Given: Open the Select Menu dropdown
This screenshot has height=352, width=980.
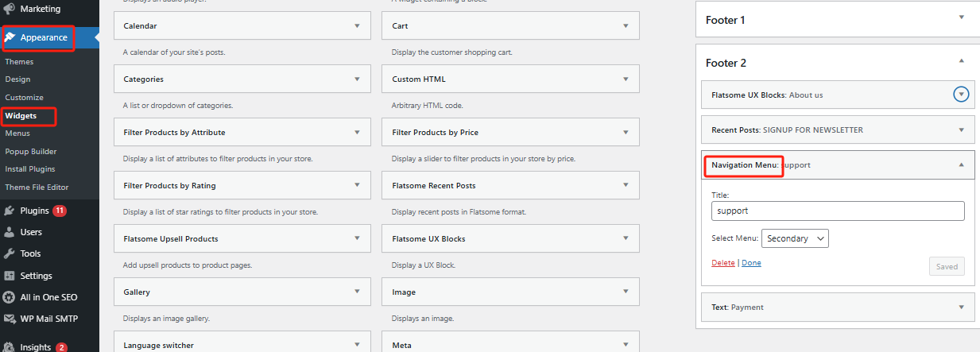Looking at the screenshot, I should pyautogui.click(x=795, y=238).
